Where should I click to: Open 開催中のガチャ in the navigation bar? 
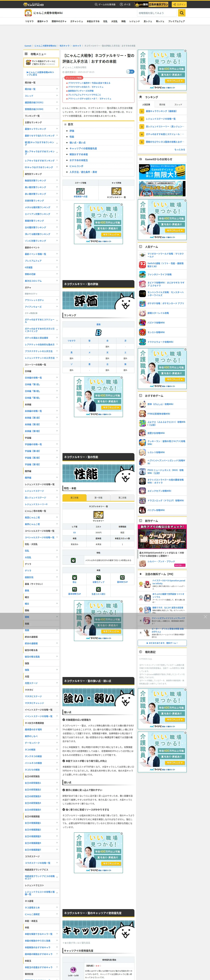coord(59,21)
